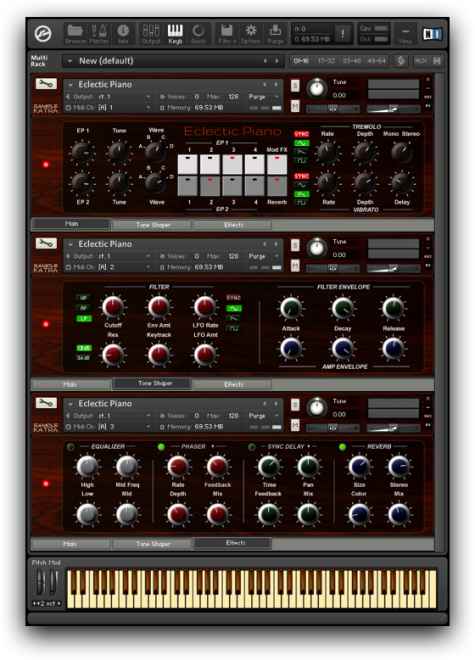Mute the channel 1 Eclectic Piano instrument
475x660 pixels.
tap(295, 106)
